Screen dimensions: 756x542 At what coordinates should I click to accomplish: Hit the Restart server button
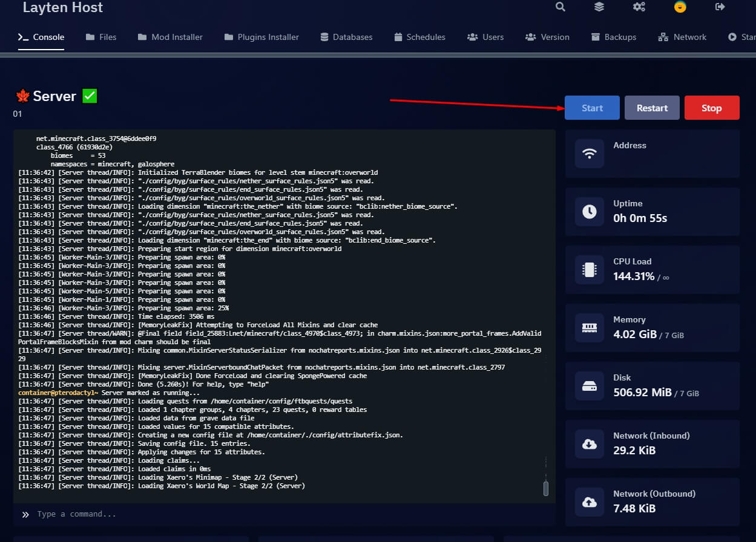pyautogui.click(x=652, y=108)
